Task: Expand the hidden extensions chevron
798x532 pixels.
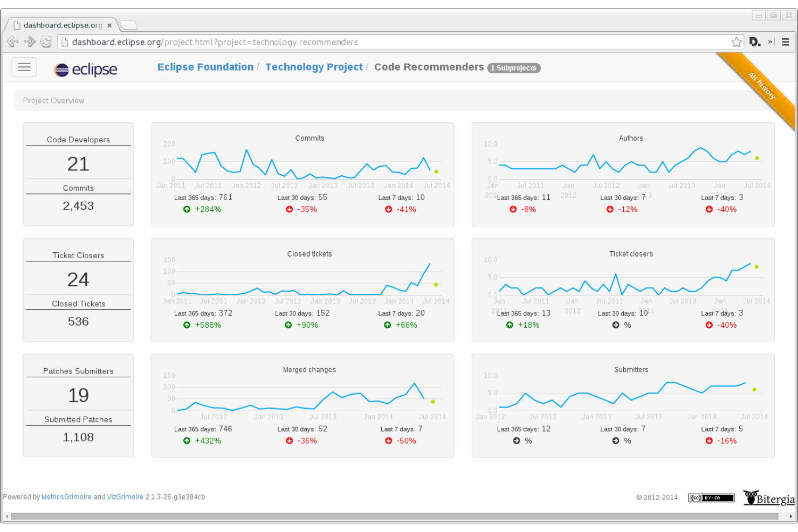Action: [770, 42]
